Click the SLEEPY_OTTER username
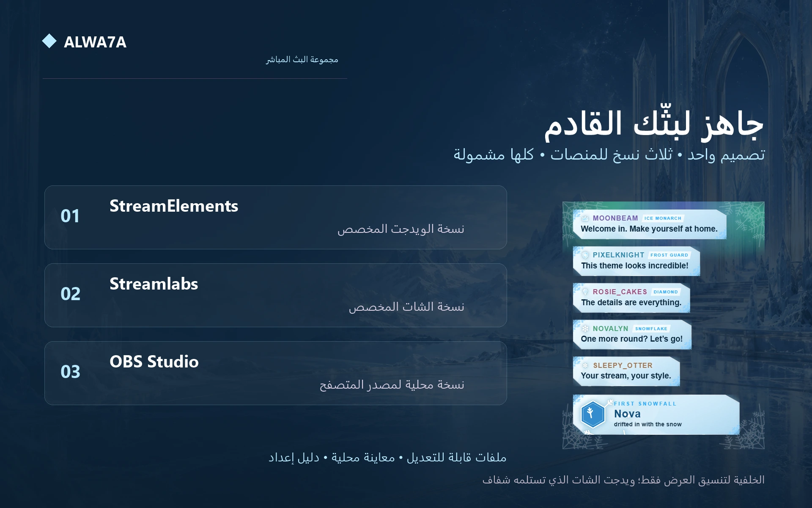This screenshot has height=508, width=812. (x=623, y=365)
